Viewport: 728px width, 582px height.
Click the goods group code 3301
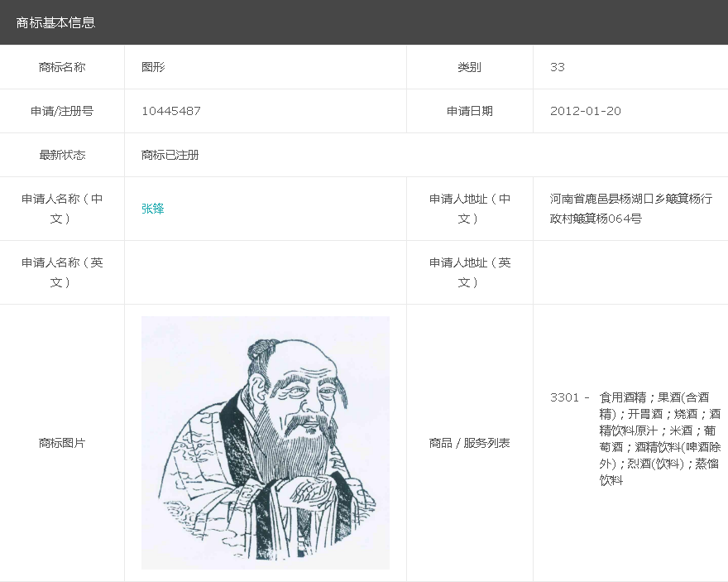coord(565,397)
